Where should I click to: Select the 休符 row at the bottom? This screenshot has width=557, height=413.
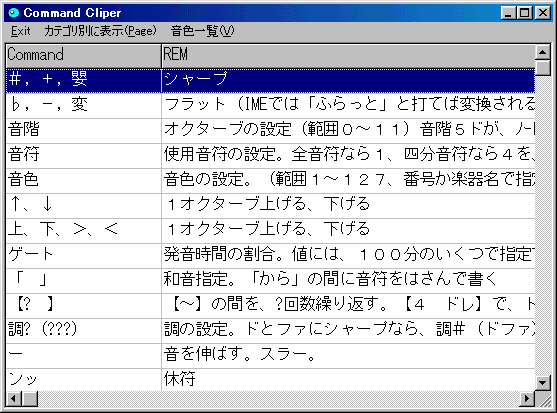(x=270, y=380)
